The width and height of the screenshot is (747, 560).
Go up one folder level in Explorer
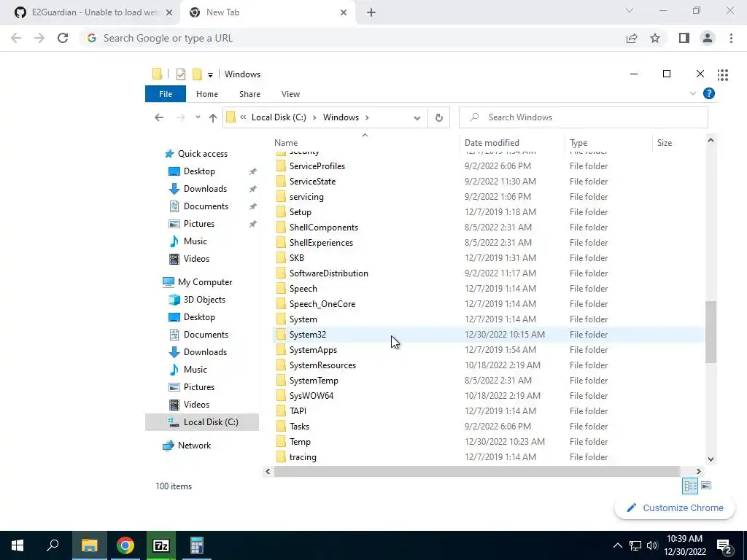click(x=213, y=117)
